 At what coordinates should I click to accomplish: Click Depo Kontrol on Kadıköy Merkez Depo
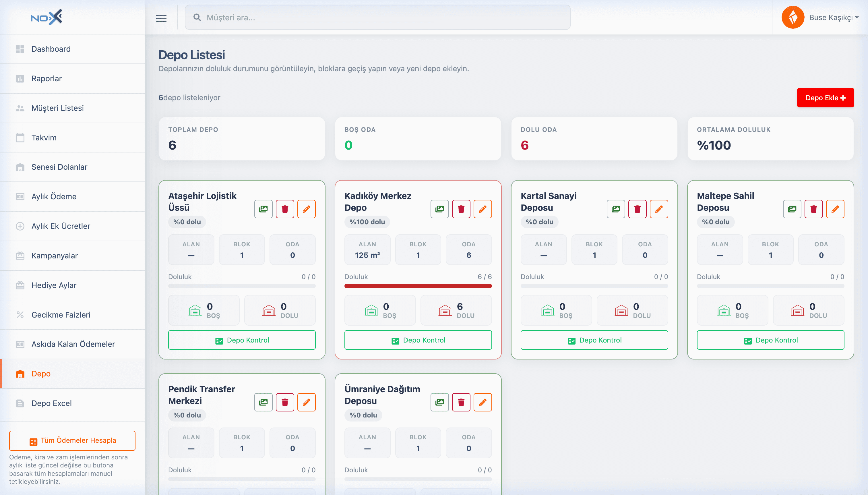click(418, 340)
